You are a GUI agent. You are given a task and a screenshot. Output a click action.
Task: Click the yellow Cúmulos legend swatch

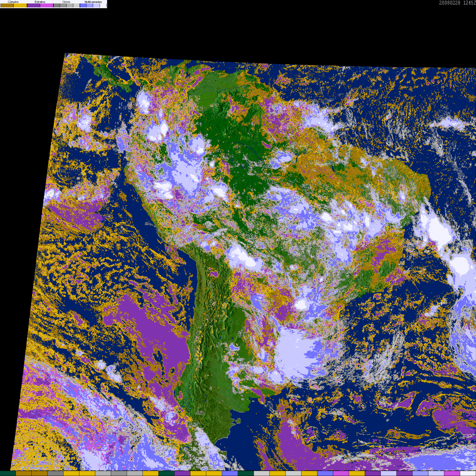pos(20,5)
